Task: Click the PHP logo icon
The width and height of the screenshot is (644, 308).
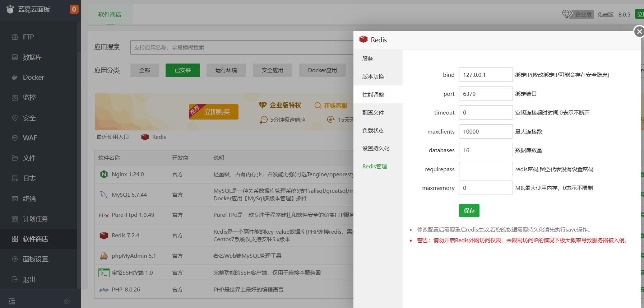Action: point(104,290)
